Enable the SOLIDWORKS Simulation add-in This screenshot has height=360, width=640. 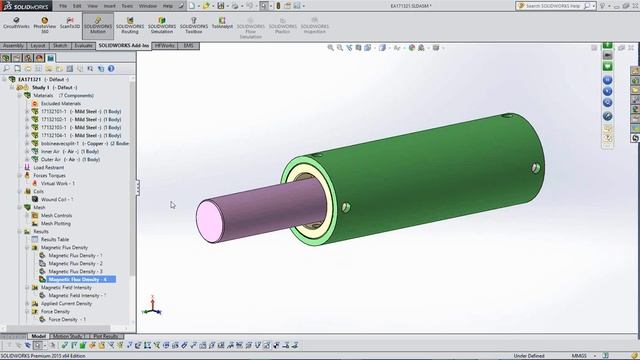(162, 25)
